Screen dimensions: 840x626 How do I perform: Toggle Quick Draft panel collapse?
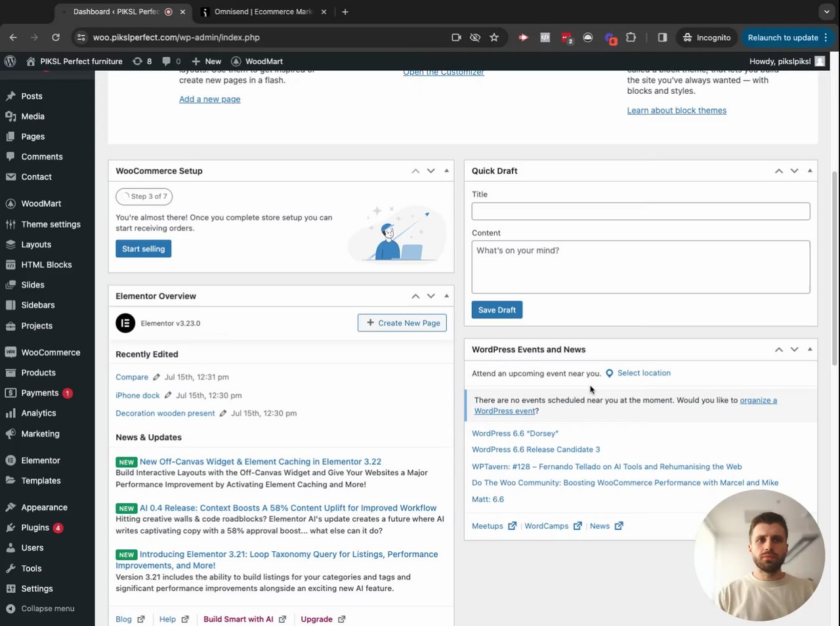click(810, 171)
